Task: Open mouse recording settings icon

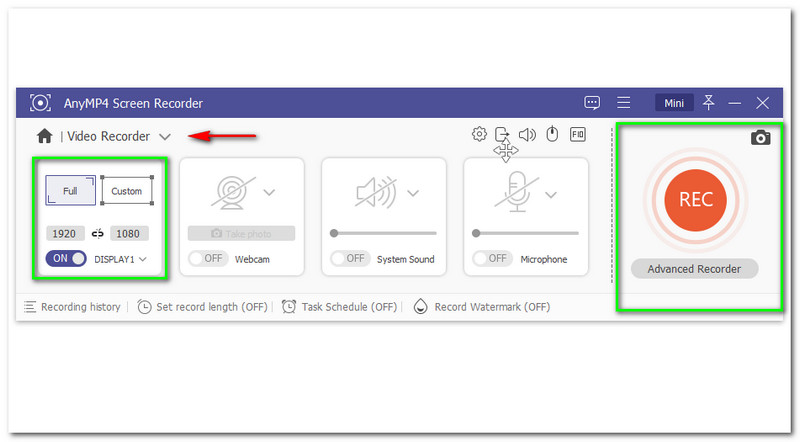Action: click(x=552, y=134)
